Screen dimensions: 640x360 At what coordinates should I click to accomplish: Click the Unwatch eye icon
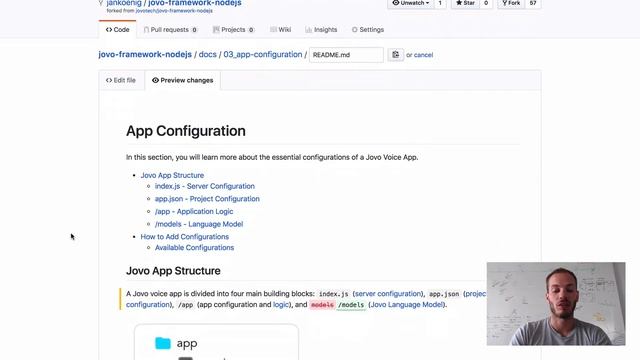[x=396, y=3]
